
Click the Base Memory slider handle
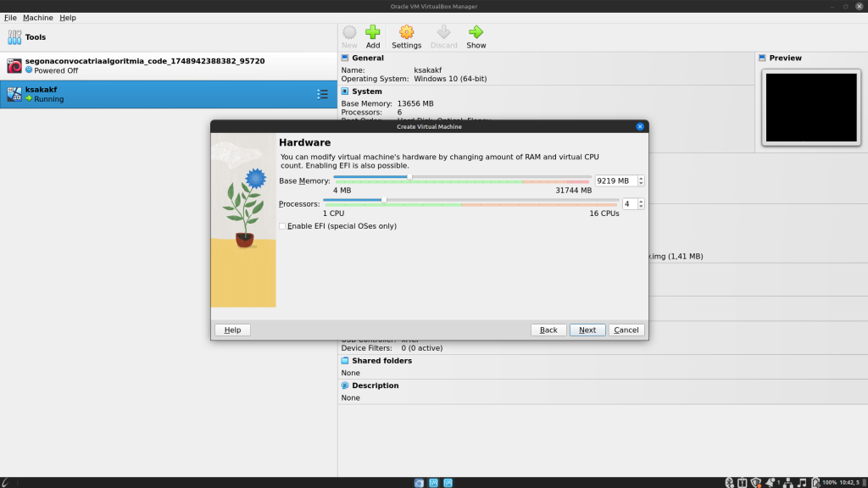[x=409, y=177]
